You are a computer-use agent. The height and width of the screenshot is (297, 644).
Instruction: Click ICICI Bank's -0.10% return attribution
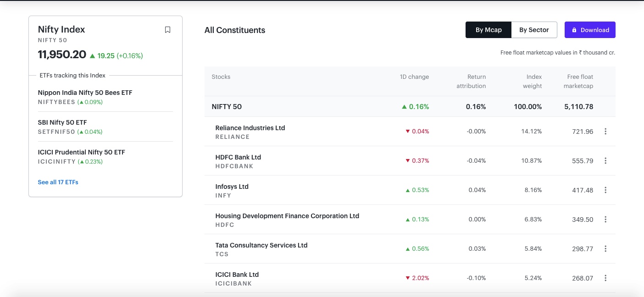tap(476, 278)
